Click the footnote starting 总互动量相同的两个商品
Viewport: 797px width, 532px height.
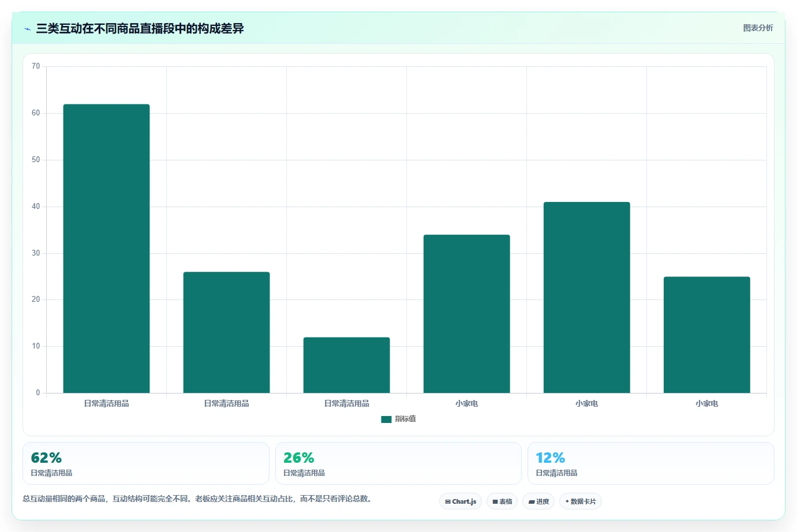pyautogui.click(x=199, y=499)
